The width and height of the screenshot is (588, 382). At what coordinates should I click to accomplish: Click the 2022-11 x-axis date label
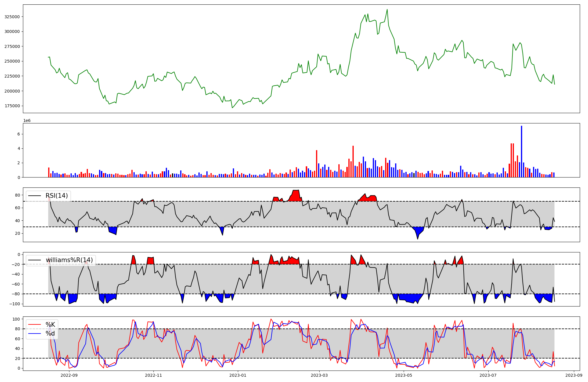[x=153, y=375]
